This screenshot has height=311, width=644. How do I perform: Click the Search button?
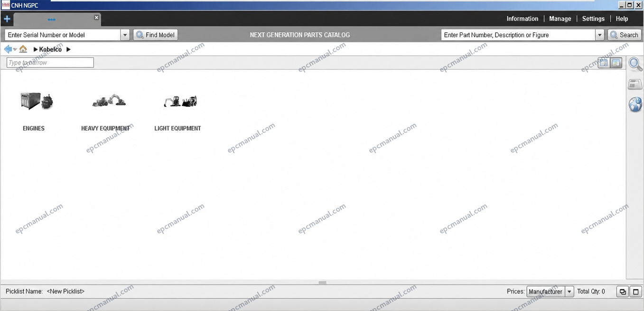click(x=625, y=35)
